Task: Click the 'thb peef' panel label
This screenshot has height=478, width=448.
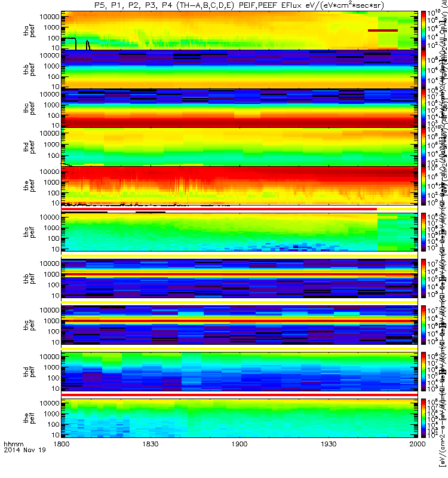Action: [x=29, y=70]
